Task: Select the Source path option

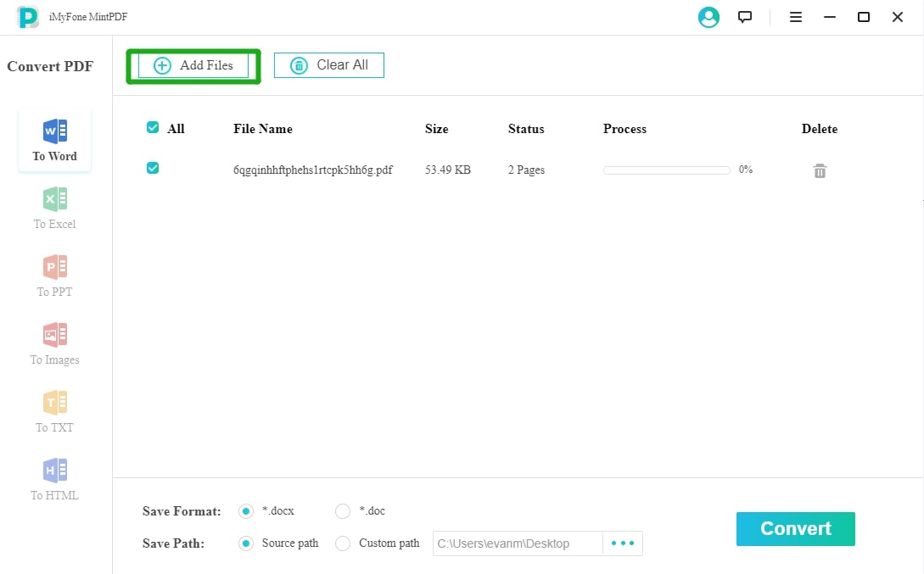Action: (246, 543)
